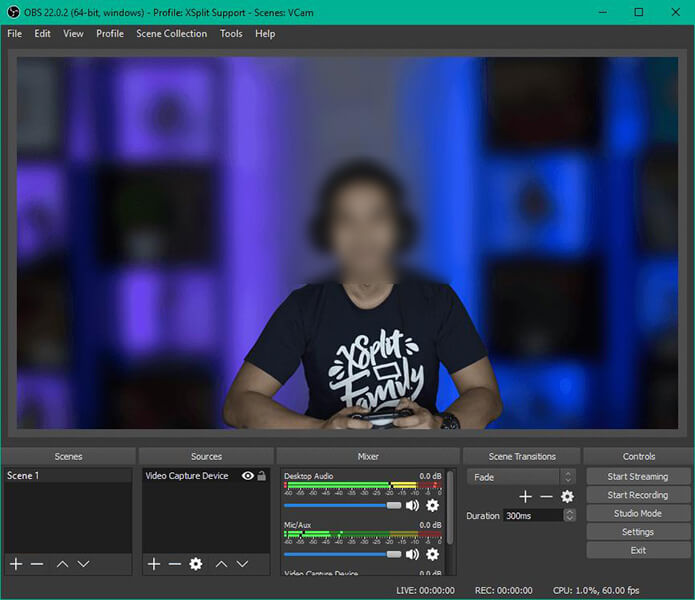This screenshot has width=695, height=600.
Task: Click the Mixer panel scrollbar
Action: click(x=450, y=507)
